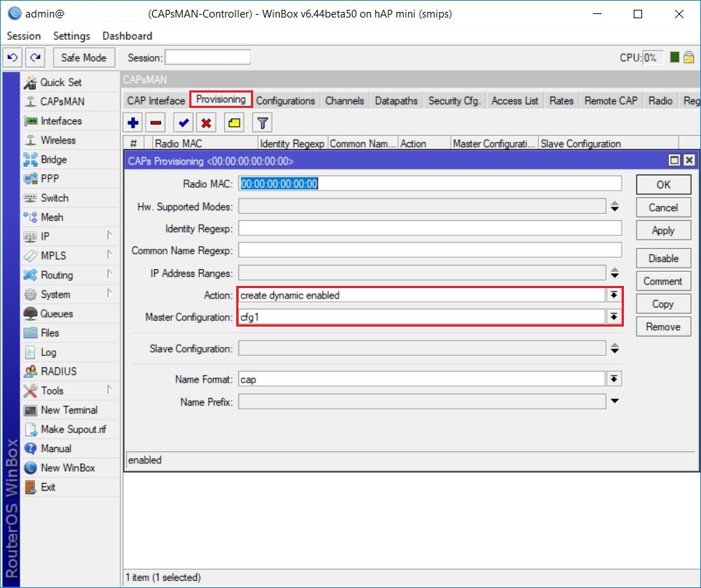Click the Radio MAC input field

[430, 184]
